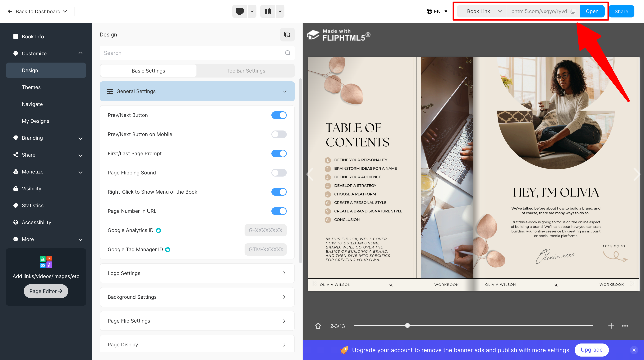Click the copy link icon beside URL

pyautogui.click(x=573, y=11)
